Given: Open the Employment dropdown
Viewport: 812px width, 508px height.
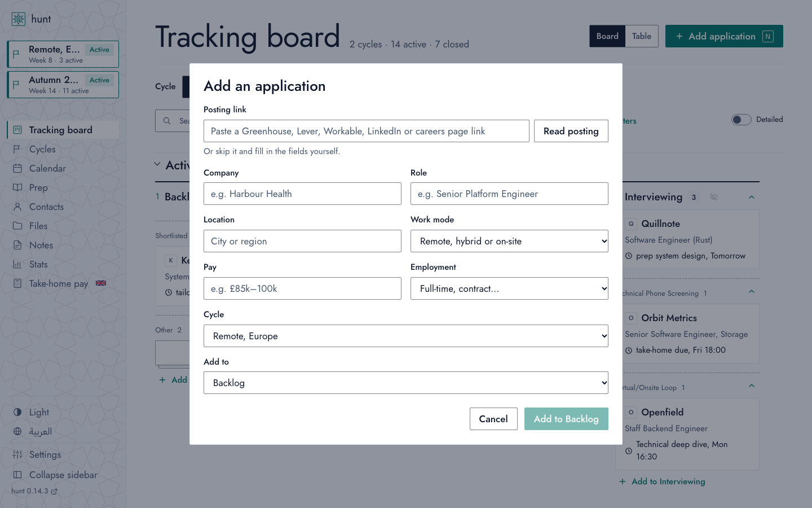Looking at the screenshot, I should [x=509, y=288].
